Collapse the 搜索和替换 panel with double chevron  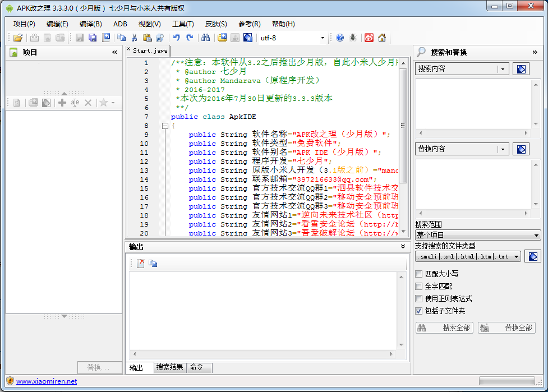point(535,52)
